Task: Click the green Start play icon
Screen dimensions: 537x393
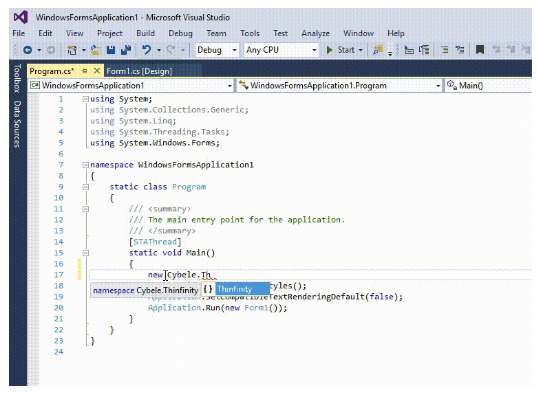Action: pos(329,50)
